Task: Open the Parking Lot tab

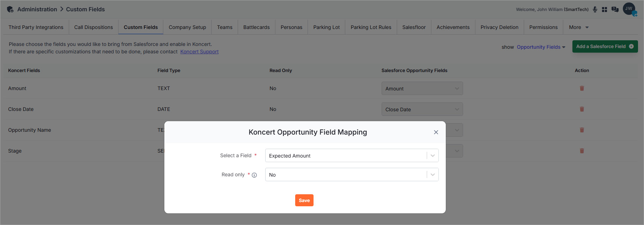Action: pos(327,27)
